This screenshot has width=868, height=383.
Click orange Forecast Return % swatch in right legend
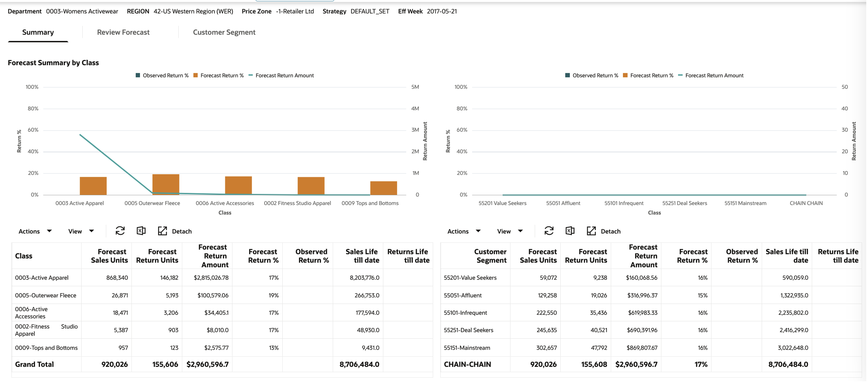pos(625,76)
